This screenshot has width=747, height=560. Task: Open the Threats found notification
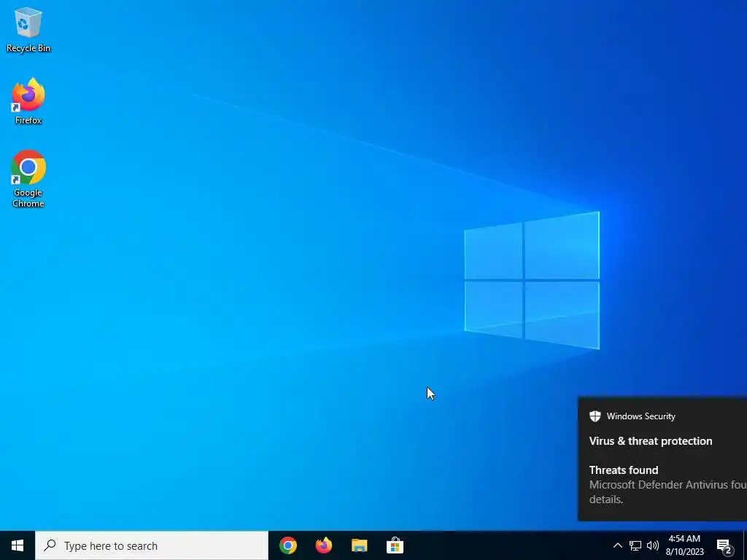[x=662, y=459]
